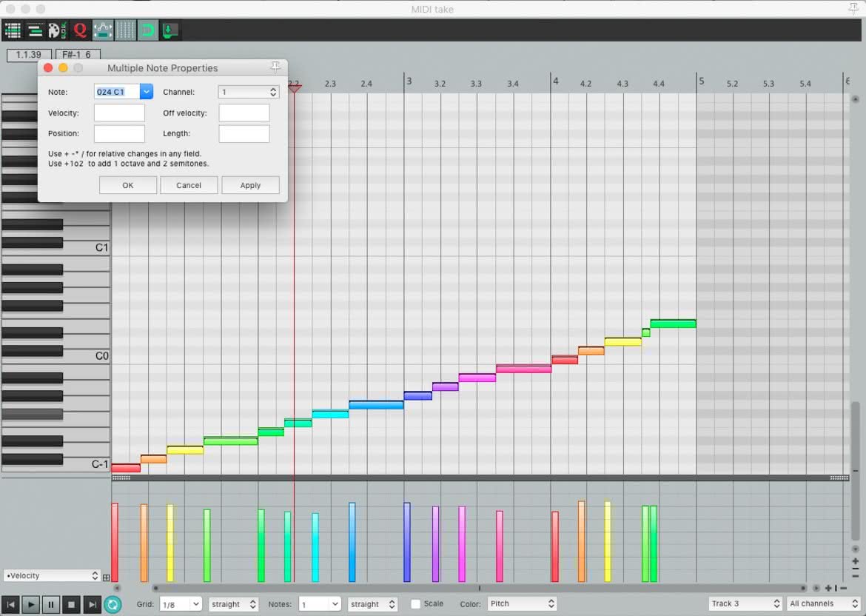Click the add CC lane icon
Screen dimensions: 866x616
pos(106,577)
